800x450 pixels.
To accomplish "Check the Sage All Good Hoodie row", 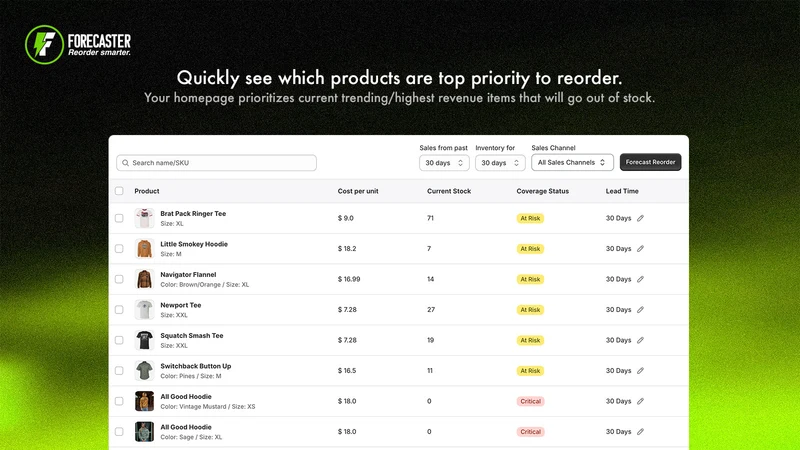I will pyautogui.click(x=119, y=432).
